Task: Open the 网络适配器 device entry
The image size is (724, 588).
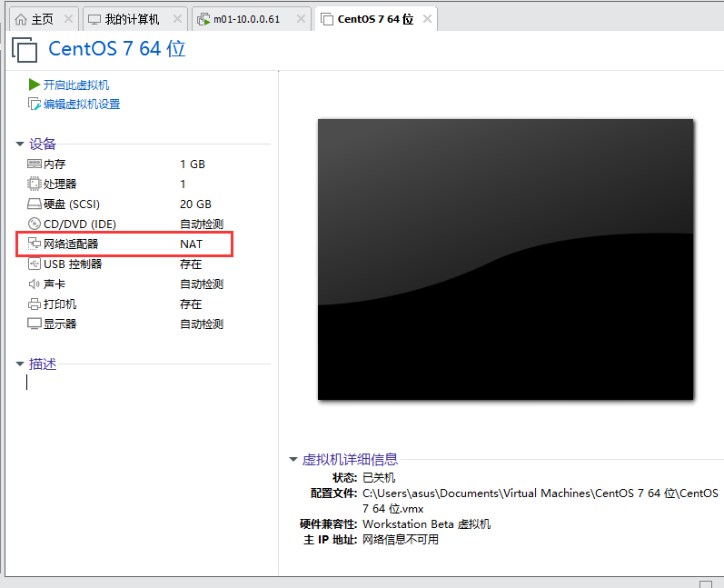Action: [71, 244]
